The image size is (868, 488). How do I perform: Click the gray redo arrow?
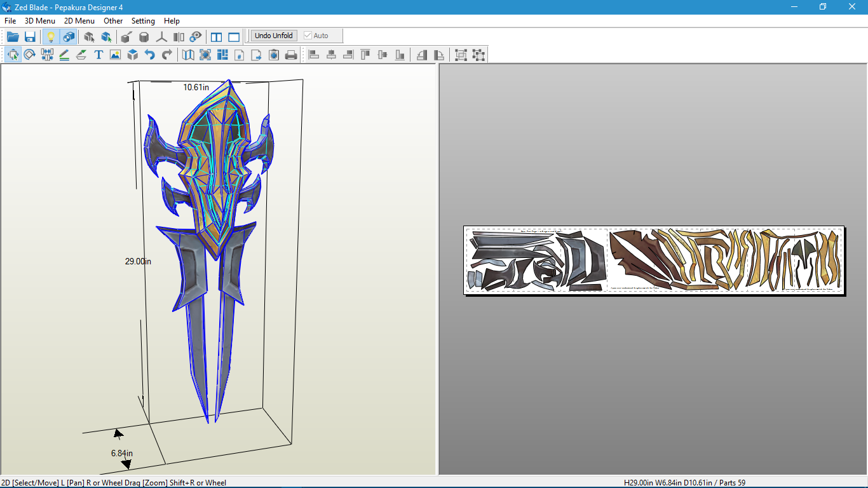[166, 55]
